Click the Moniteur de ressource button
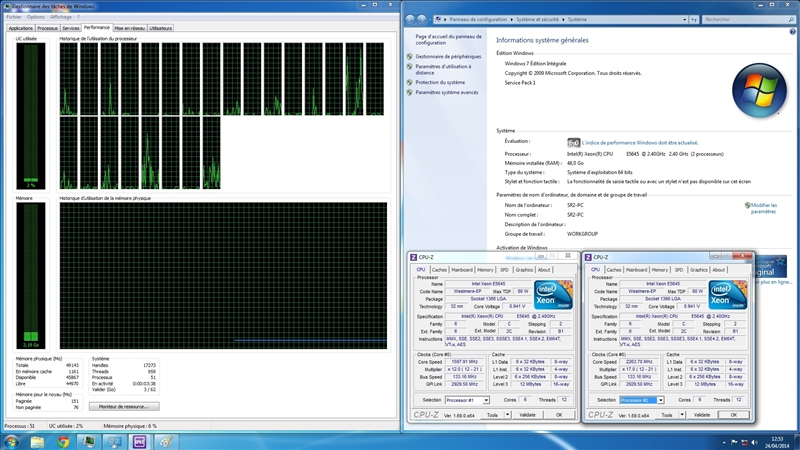Image resolution: width=800 pixels, height=450 pixels. pos(124,407)
